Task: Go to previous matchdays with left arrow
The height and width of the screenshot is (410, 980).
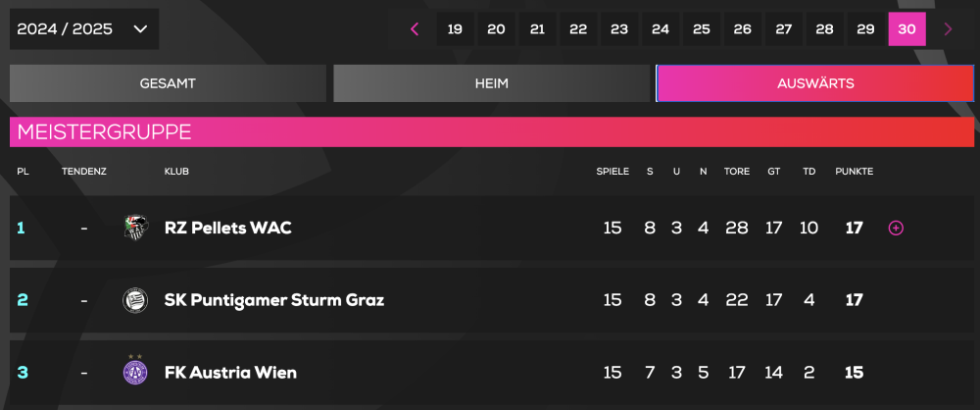Action: [x=415, y=29]
